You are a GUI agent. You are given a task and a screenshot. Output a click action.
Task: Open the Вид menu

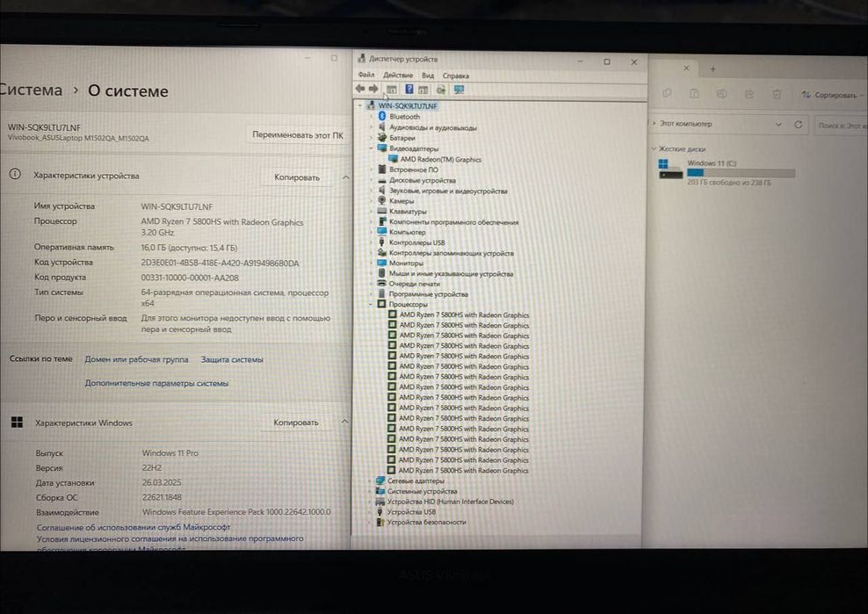point(428,76)
